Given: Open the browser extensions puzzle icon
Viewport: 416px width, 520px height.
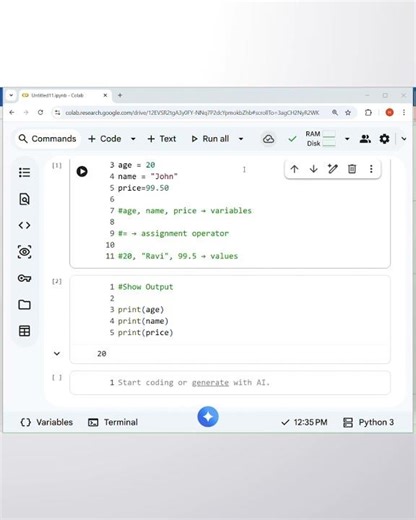Looking at the screenshot, I should tap(368, 113).
